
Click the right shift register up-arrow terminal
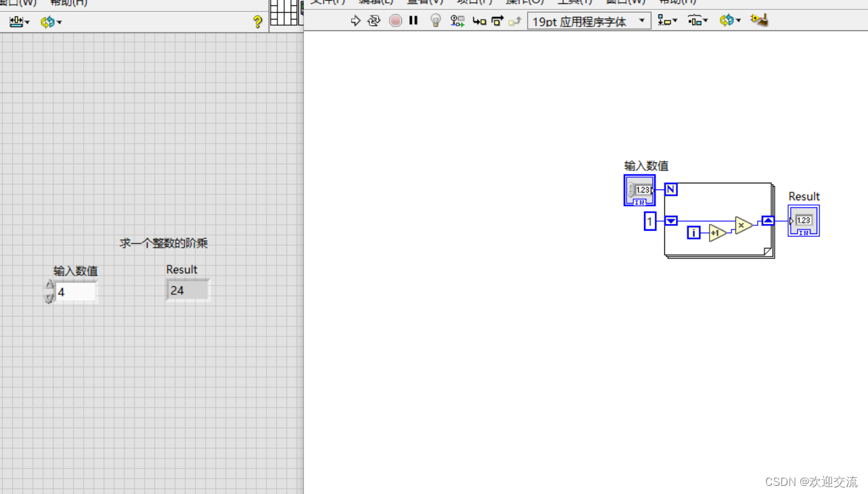coord(768,221)
